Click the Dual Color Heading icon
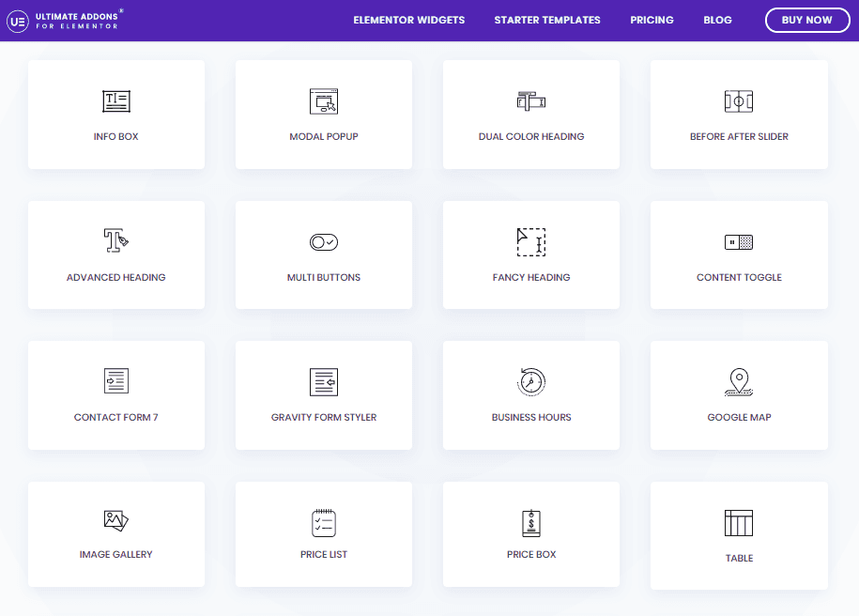The width and height of the screenshot is (859, 616). click(x=531, y=101)
